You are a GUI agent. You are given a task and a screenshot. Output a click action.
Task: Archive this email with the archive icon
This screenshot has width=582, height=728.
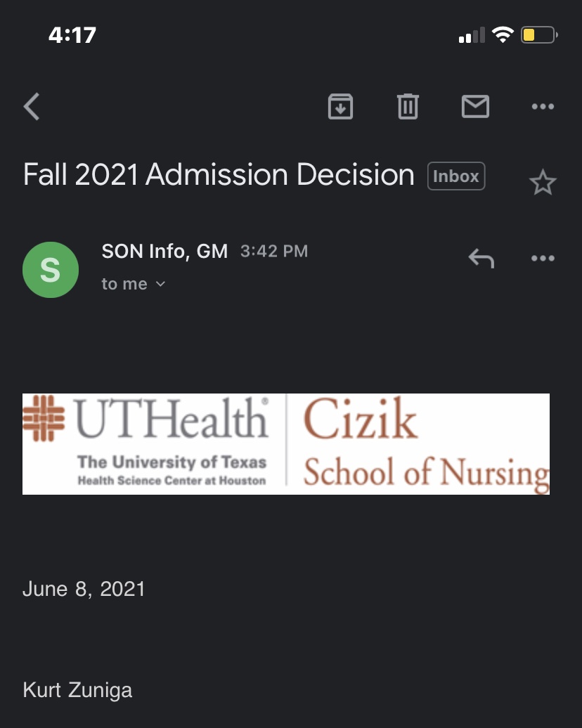[x=340, y=106]
